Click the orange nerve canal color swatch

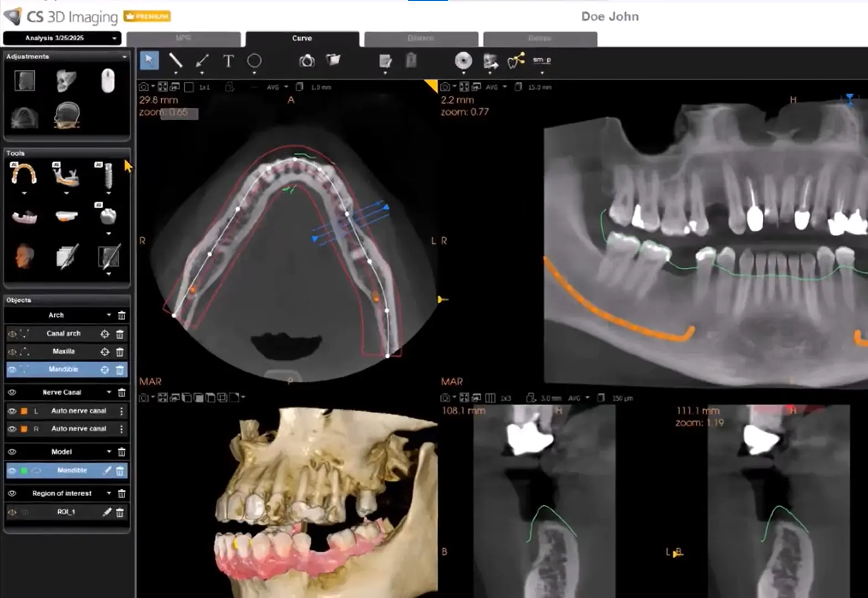point(23,411)
